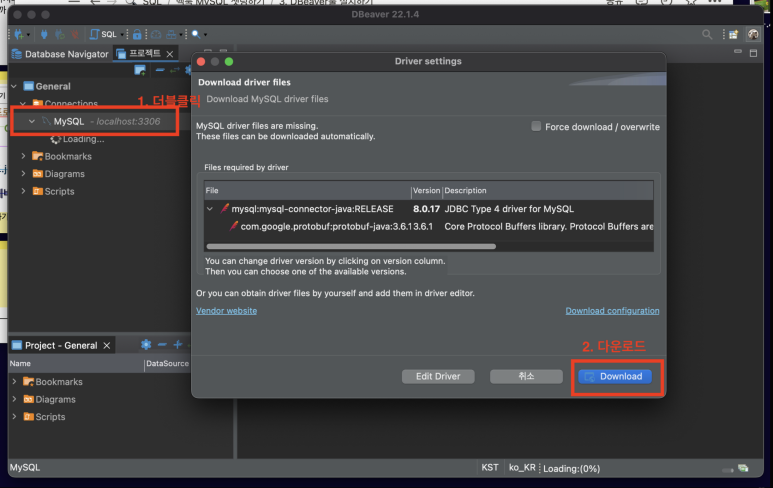773x488 pixels.
Task: Expand Diagrams folder in upper navigator
Action: [x=23, y=174]
